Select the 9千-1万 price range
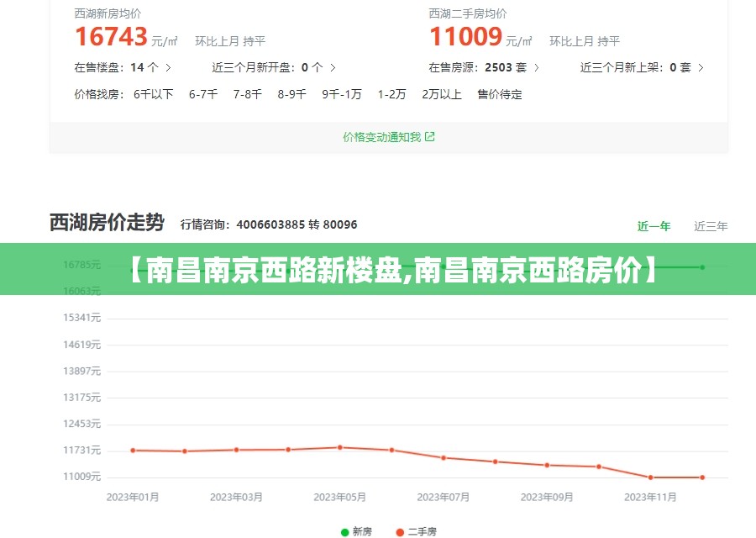Screen dimensions: 756x538 (341, 94)
